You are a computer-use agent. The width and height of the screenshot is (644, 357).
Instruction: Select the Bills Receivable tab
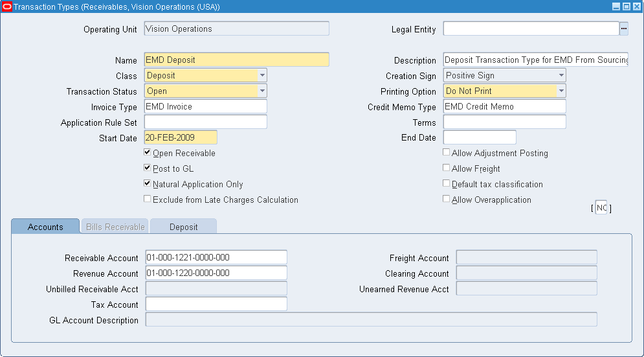[115, 227]
